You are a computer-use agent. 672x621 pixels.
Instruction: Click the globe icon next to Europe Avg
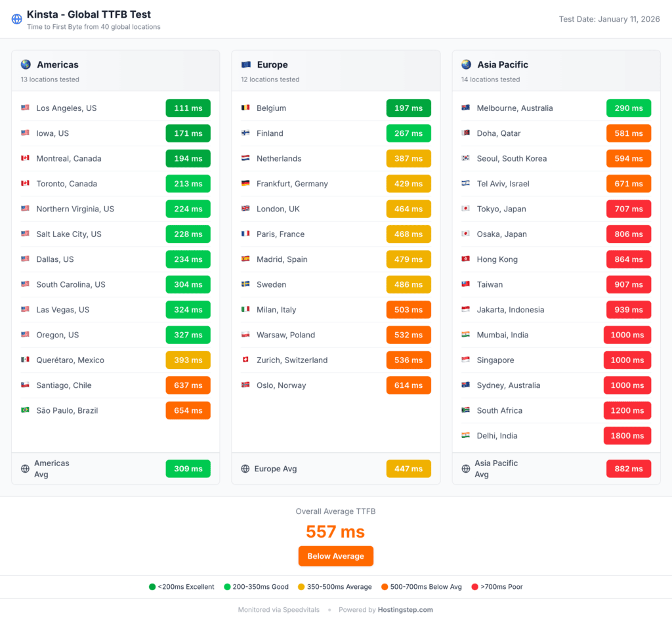coord(245,469)
